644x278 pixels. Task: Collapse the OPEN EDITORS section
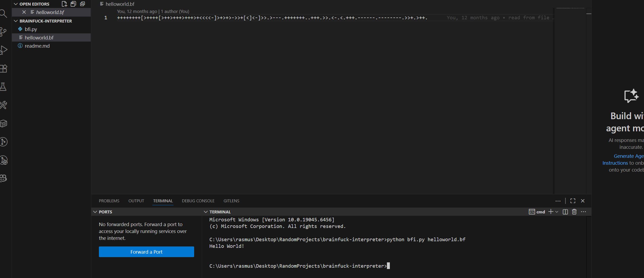(x=16, y=4)
